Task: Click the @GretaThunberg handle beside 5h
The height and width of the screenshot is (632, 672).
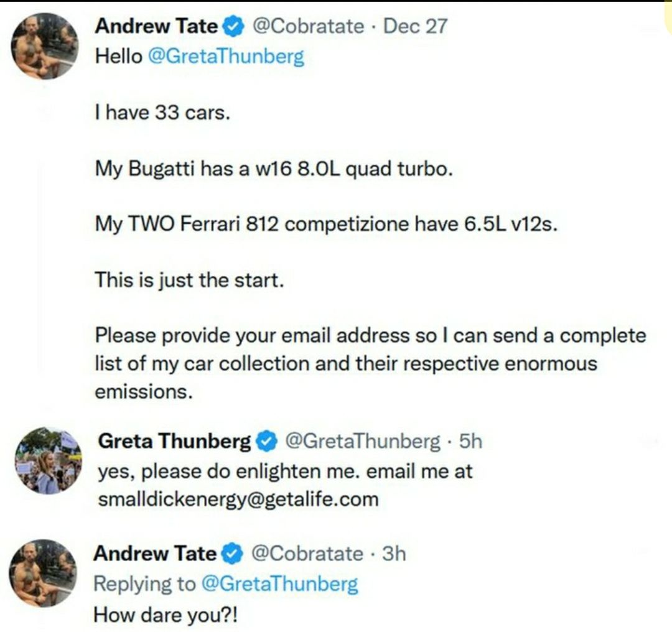Action: [362, 441]
